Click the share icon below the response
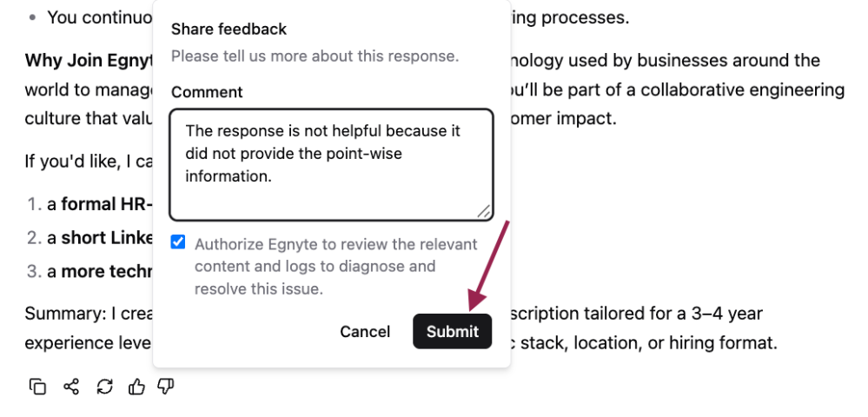This screenshot has height=417, width=868. pyautogui.click(x=71, y=386)
